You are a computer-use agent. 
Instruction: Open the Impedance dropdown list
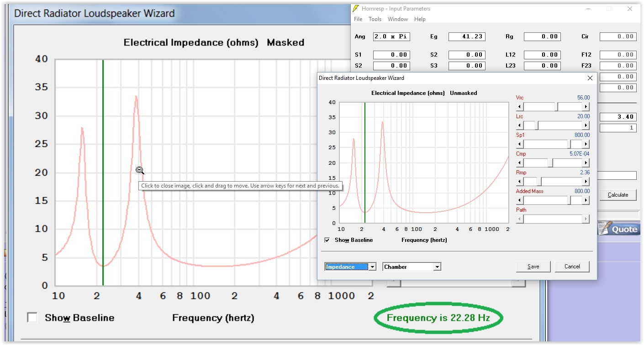click(373, 267)
